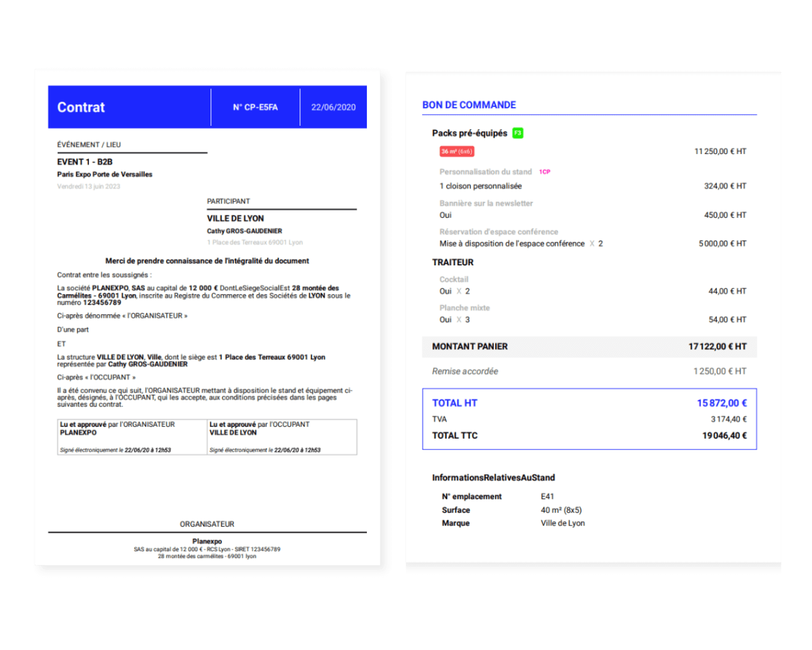Click the 28 montée des carmélites footer address
812x650 pixels.
tap(207, 556)
